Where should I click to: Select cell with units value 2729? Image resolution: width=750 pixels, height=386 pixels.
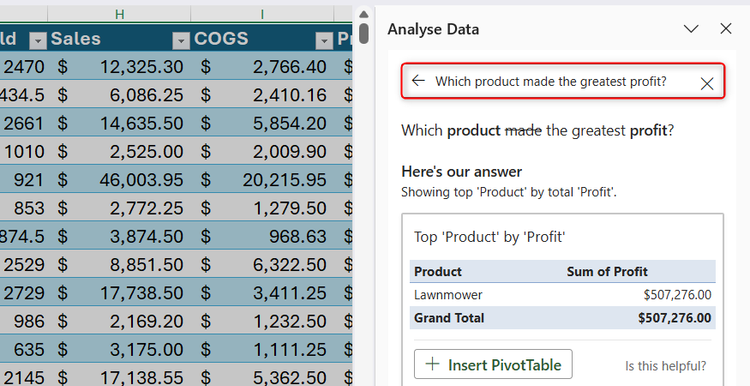pyautogui.click(x=23, y=292)
